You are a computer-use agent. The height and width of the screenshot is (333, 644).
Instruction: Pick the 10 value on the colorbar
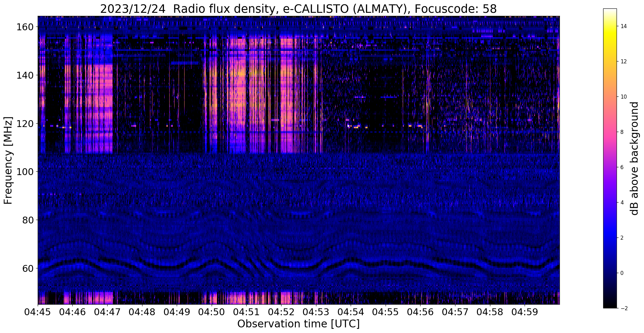(x=624, y=97)
